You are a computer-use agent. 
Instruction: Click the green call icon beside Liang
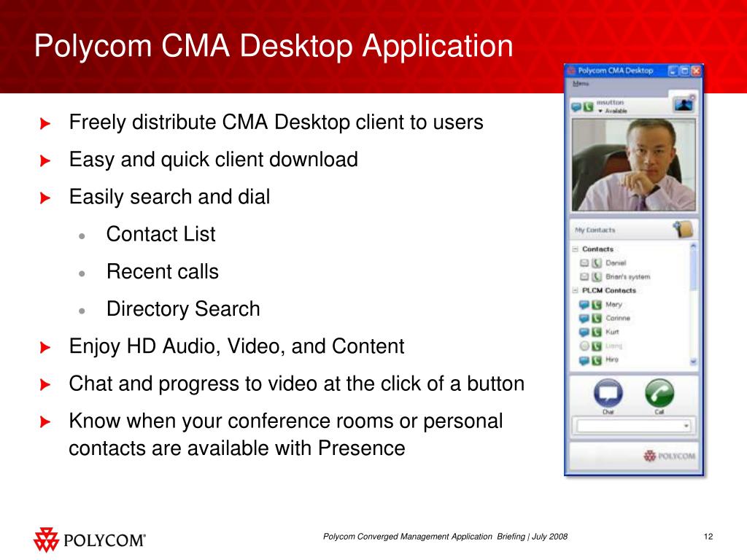597,346
